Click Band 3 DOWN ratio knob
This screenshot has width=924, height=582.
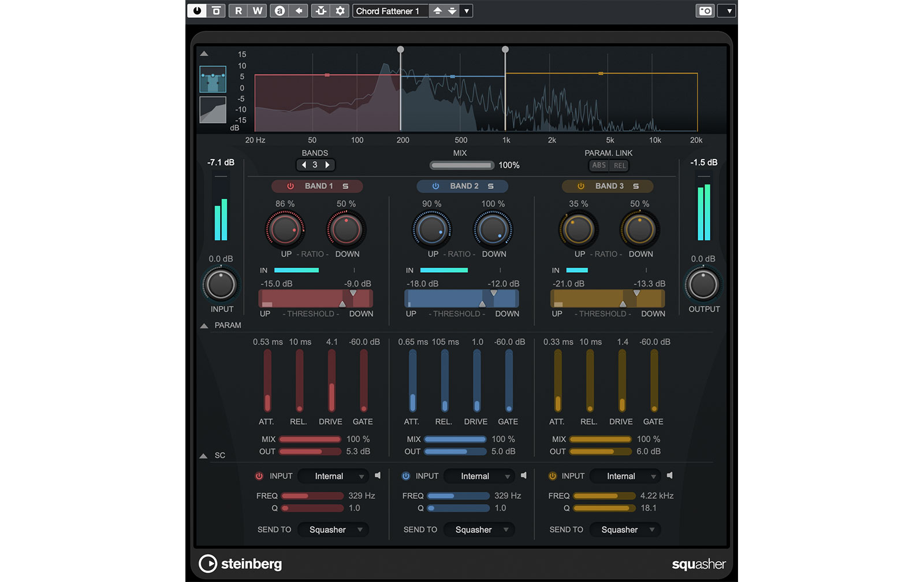point(639,229)
